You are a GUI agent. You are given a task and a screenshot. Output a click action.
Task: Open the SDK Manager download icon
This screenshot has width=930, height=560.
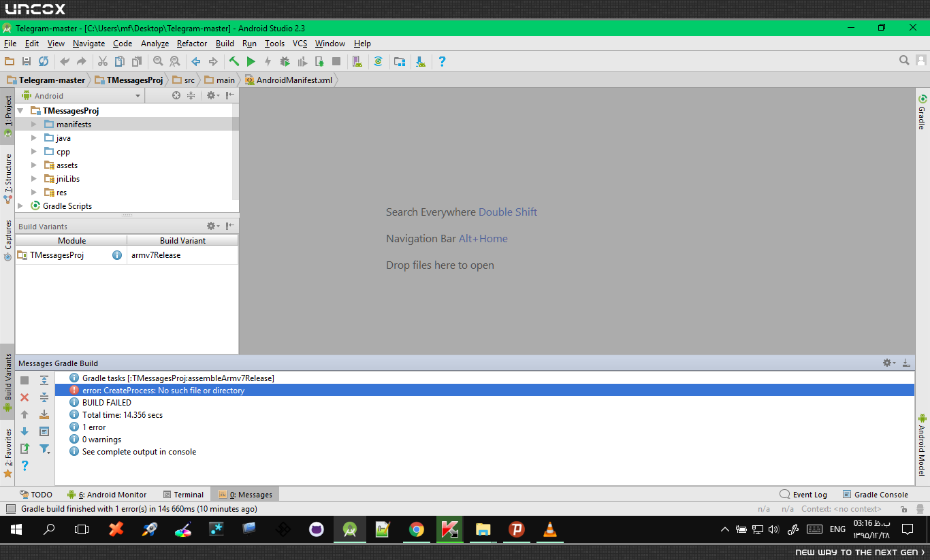point(421,61)
